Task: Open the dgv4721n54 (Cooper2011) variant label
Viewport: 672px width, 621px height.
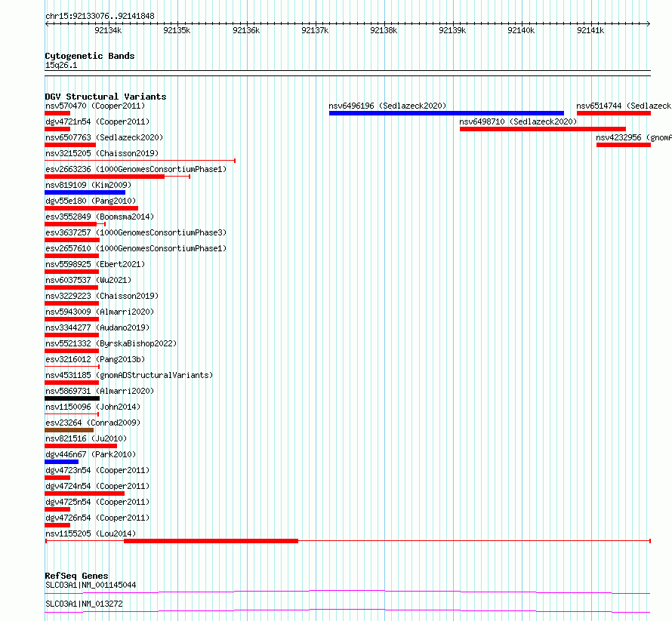Action: [97, 121]
